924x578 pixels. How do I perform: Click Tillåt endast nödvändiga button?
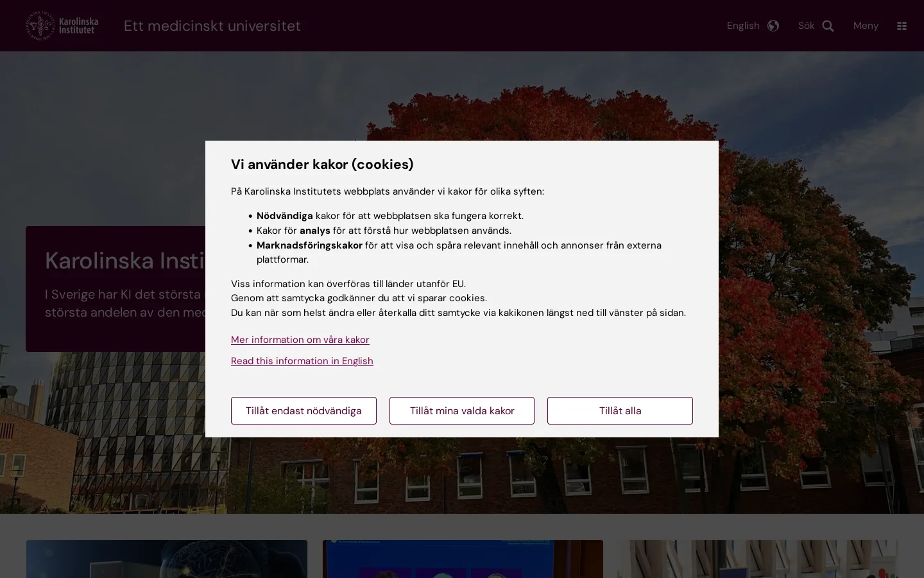point(304,410)
